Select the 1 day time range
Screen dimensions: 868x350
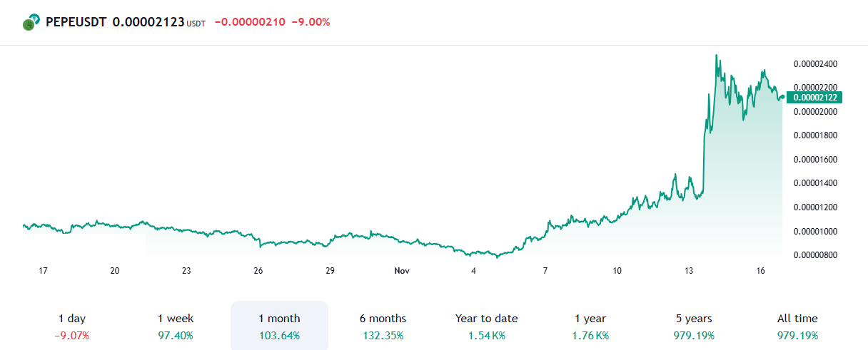[x=72, y=326]
